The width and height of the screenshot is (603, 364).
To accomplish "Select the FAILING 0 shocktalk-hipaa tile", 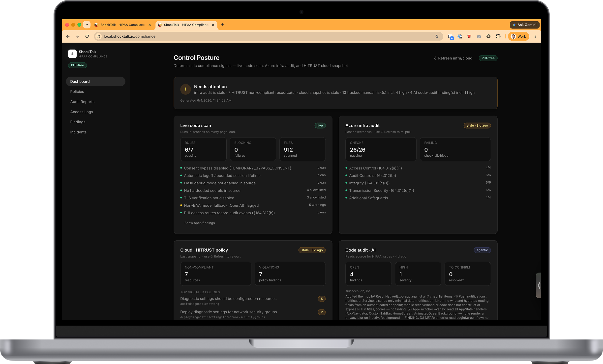I will point(455,149).
